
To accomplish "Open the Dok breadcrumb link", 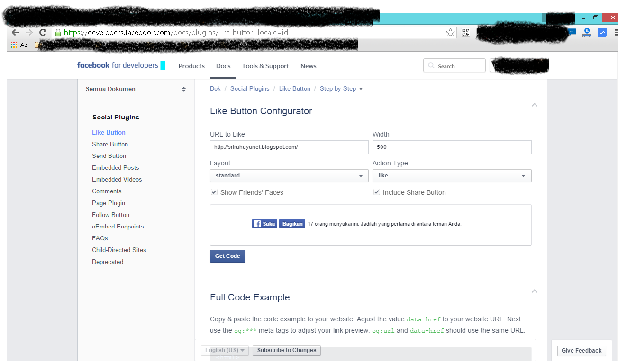I will [215, 89].
